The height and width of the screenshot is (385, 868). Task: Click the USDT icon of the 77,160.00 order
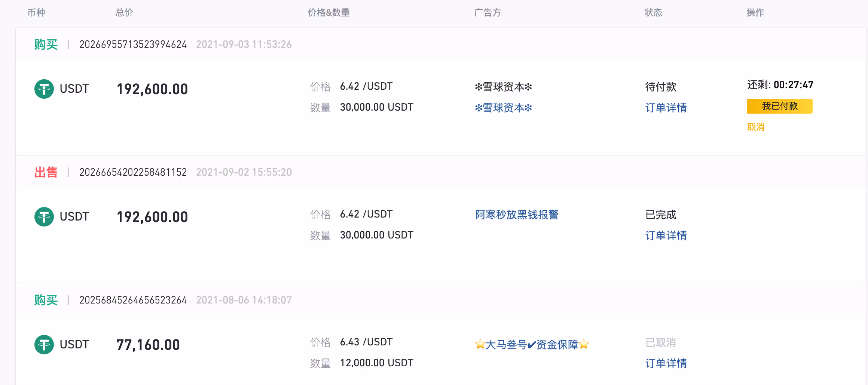point(44,345)
